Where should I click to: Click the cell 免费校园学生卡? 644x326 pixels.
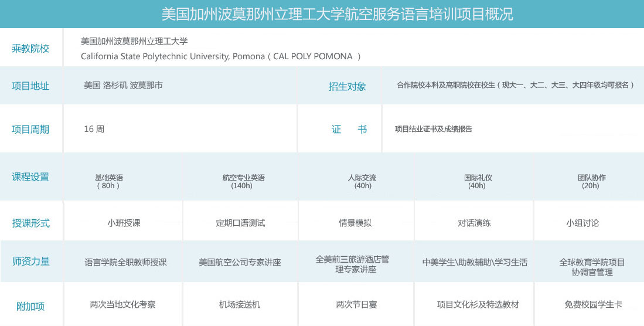[593, 305]
